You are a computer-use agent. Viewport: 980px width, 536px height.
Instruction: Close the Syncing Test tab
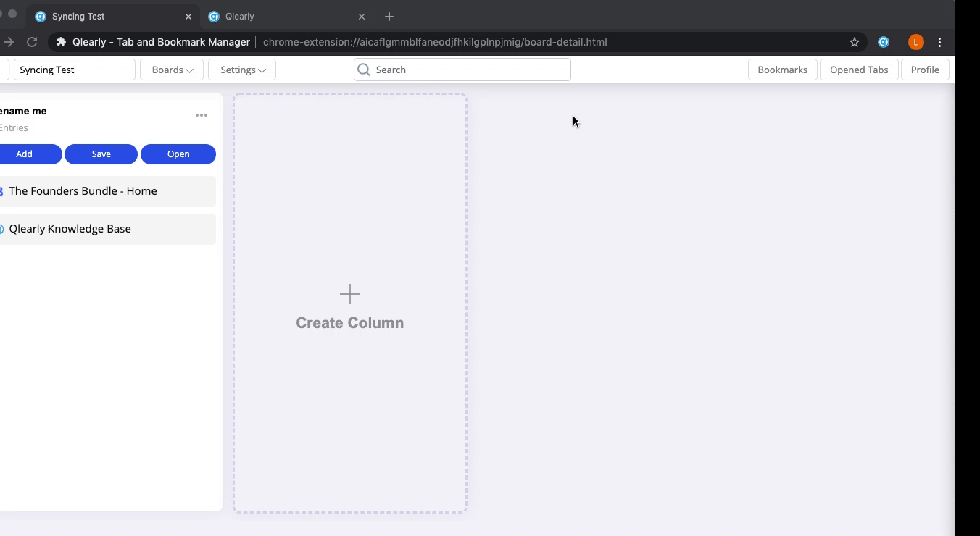[x=188, y=16]
